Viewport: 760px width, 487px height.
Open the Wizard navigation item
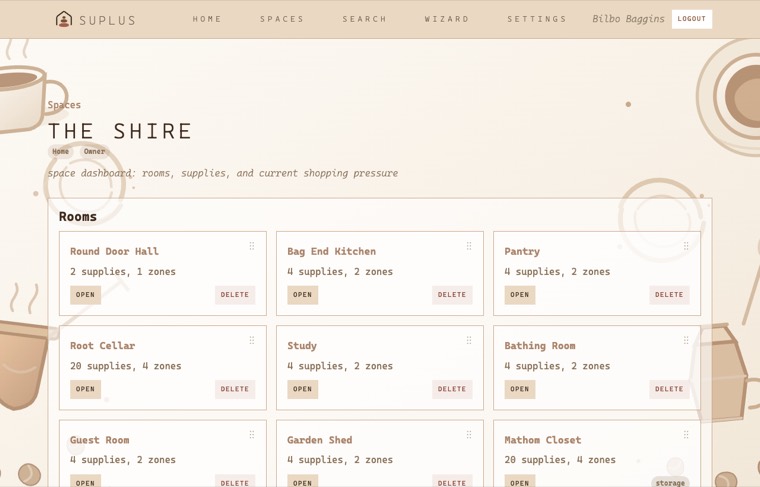coord(447,19)
